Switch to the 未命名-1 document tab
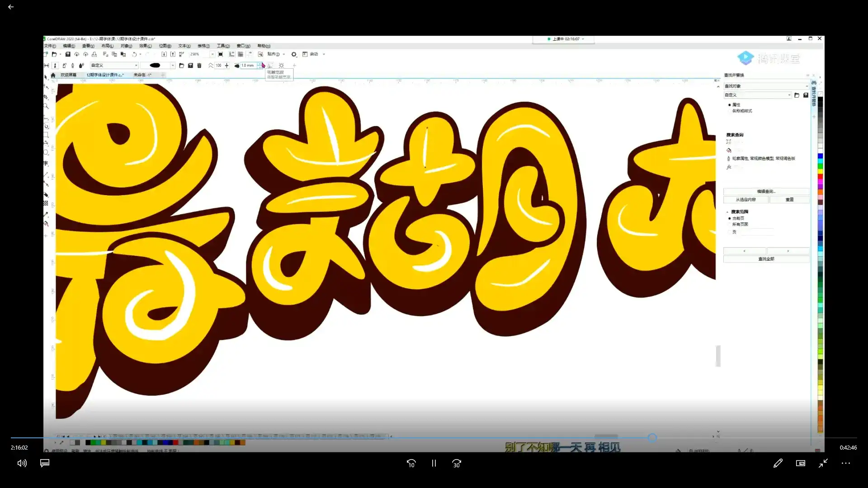This screenshot has width=868, height=488. coord(142,75)
